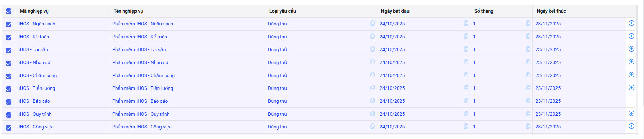Copy Loại yêu cầu in iHOS - Báo cáo row
Image resolution: width=644 pixels, height=139 pixels.
372,101
